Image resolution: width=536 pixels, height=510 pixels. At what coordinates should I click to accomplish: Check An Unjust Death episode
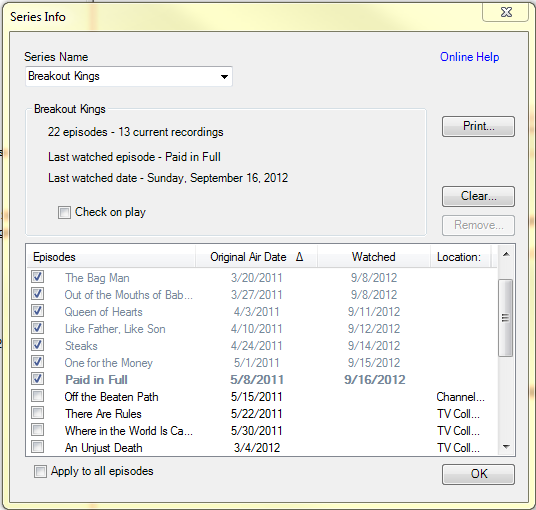coord(37,447)
